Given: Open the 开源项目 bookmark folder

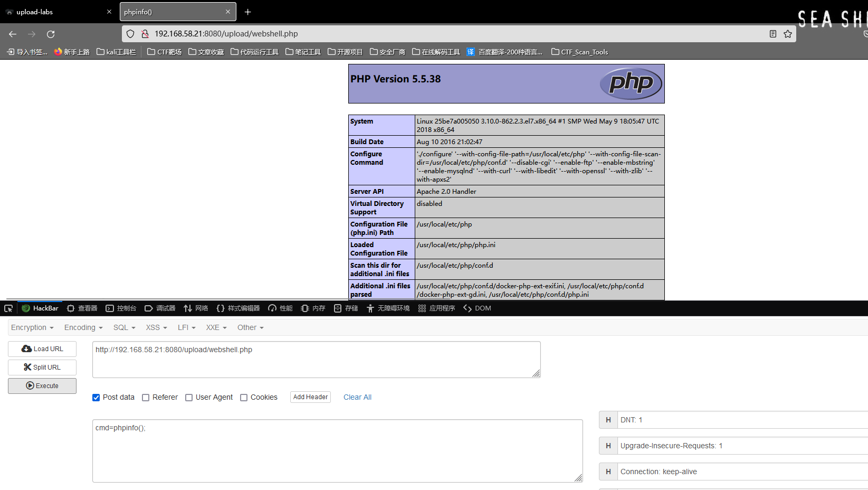Looking at the screenshot, I should click(345, 52).
